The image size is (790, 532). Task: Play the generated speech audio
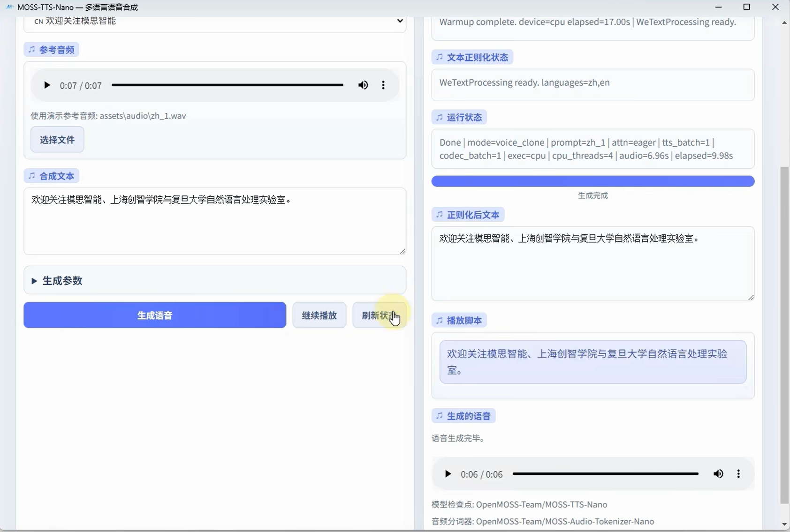click(x=448, y=474)
